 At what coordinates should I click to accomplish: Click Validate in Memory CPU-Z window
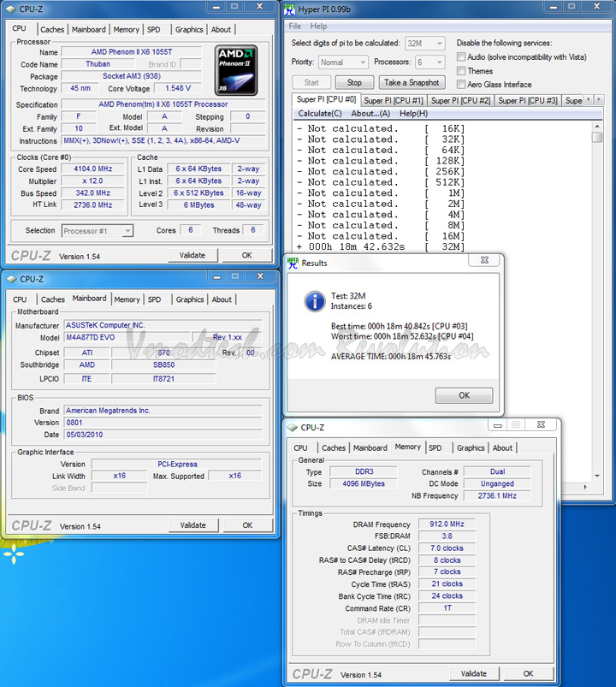(474, 673)
